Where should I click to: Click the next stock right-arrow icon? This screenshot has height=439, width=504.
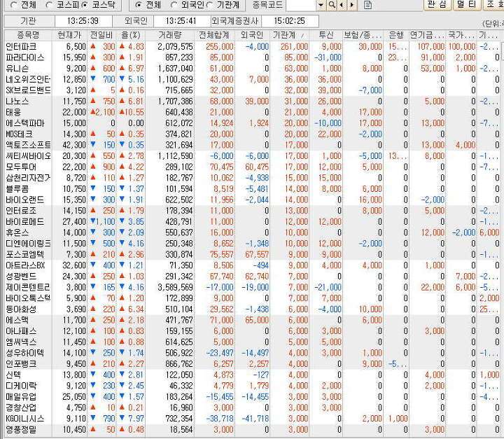(352, 5)
